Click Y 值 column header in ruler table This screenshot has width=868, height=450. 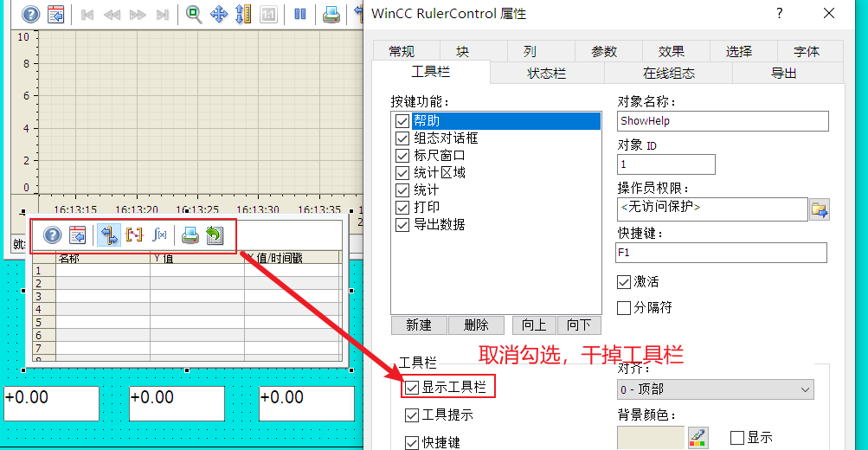197,258
